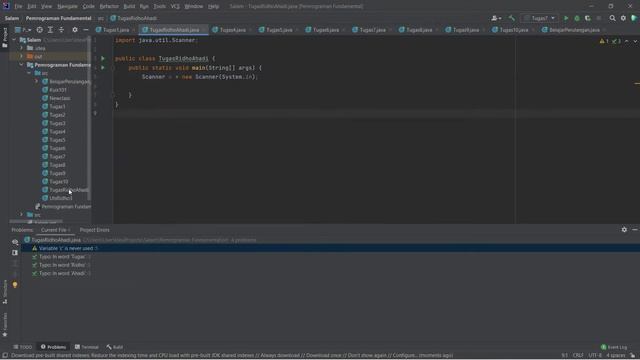The height and width of the screenshot is (360, 640).
Task: Hide the Project panel with minus icon
Action: pos(86,30)
